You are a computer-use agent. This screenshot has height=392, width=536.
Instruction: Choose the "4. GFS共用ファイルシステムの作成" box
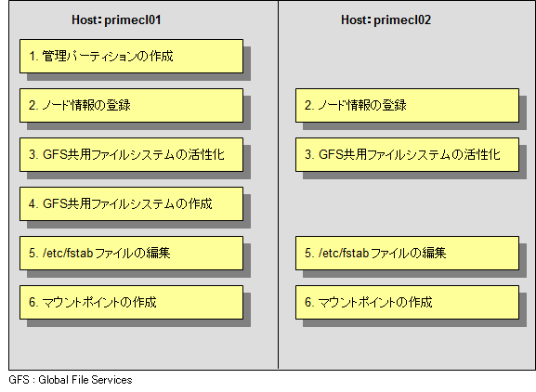131,203
